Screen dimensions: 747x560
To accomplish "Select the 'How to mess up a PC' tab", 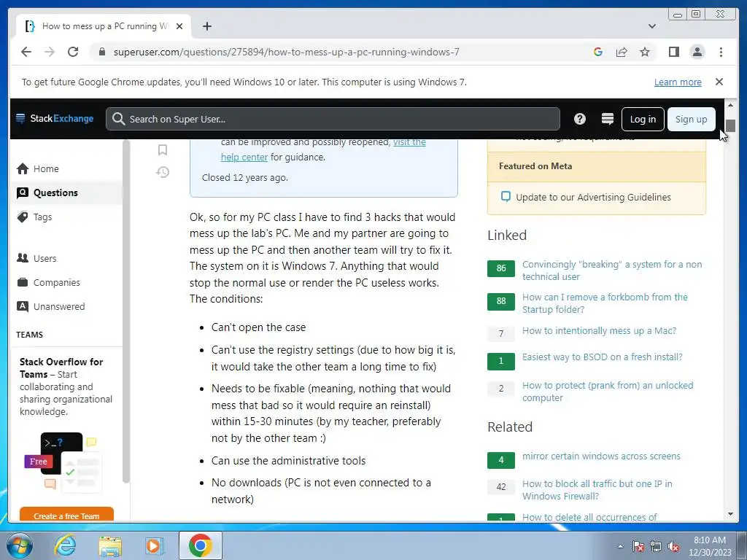I will point(104,26).
